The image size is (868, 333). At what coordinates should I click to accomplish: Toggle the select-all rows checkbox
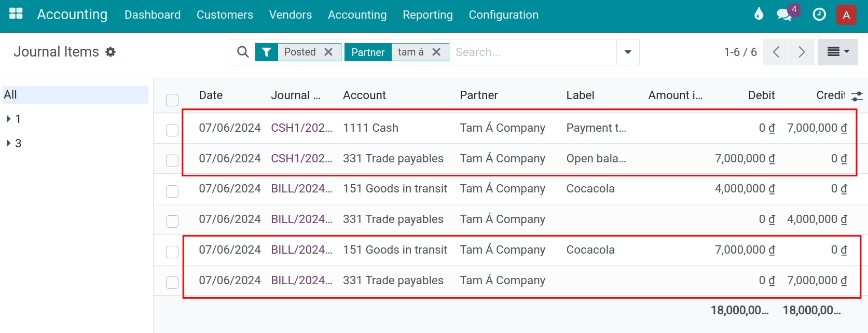tap(172, 100)
